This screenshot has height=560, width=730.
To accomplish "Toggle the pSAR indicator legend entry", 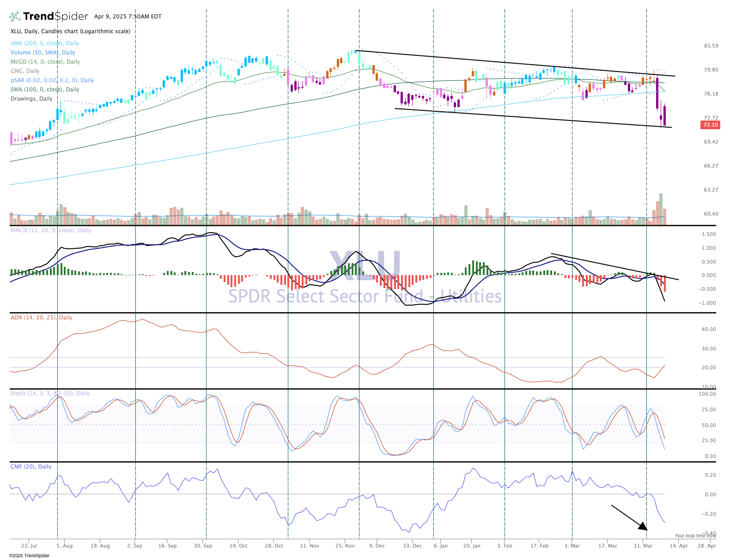I will (52, 80).
